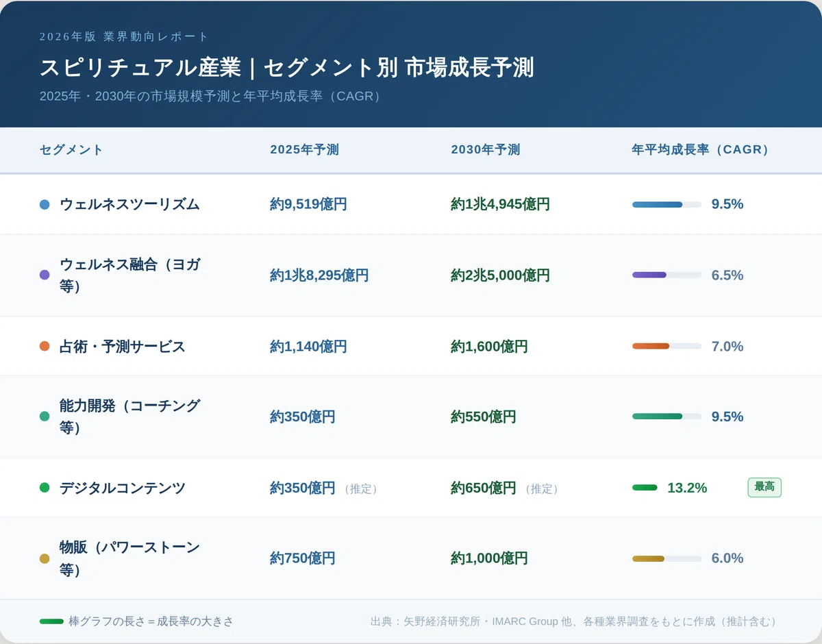Select the デジタルコンテンツ segment name
Image resolution: width=822 pixels, height=644 pixels.
tap(123, 488)
